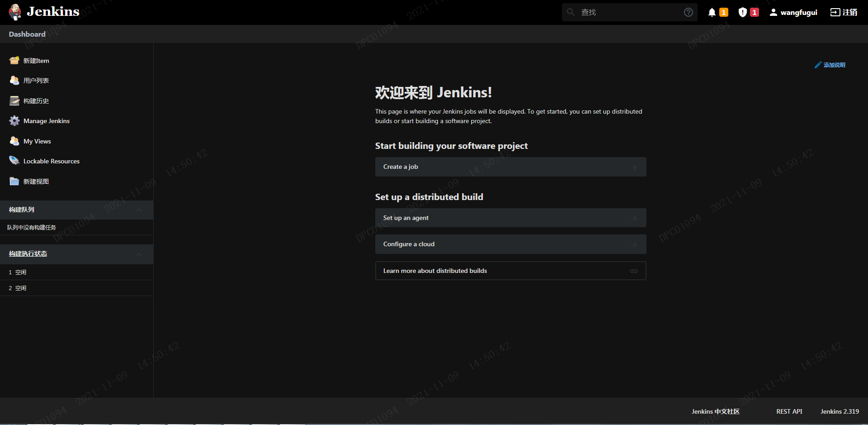Screen dimensions: 868x425
Task: Open the red security warning count badge
Action: point(755,12)
